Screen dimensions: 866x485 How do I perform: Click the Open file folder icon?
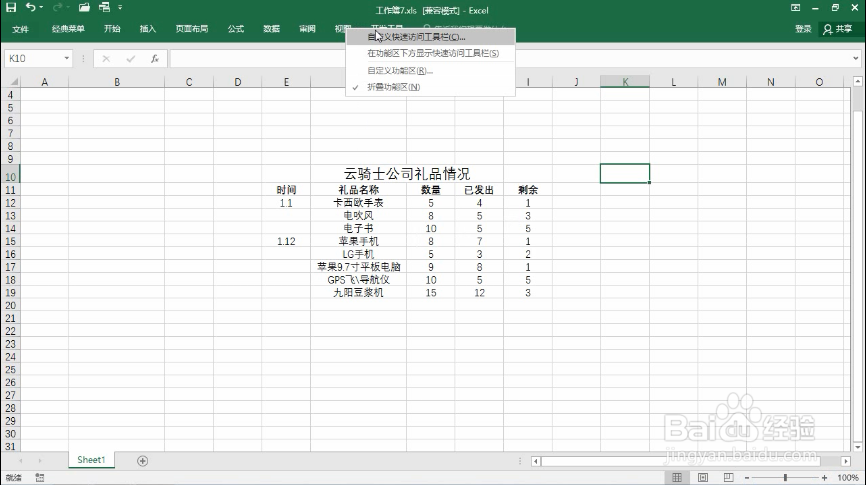(84, 7)
